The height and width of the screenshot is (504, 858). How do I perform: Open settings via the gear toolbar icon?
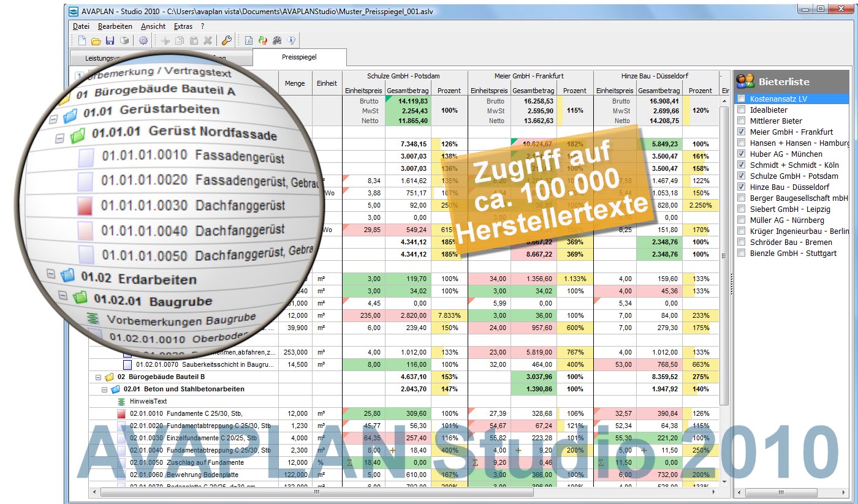point(143,41)
